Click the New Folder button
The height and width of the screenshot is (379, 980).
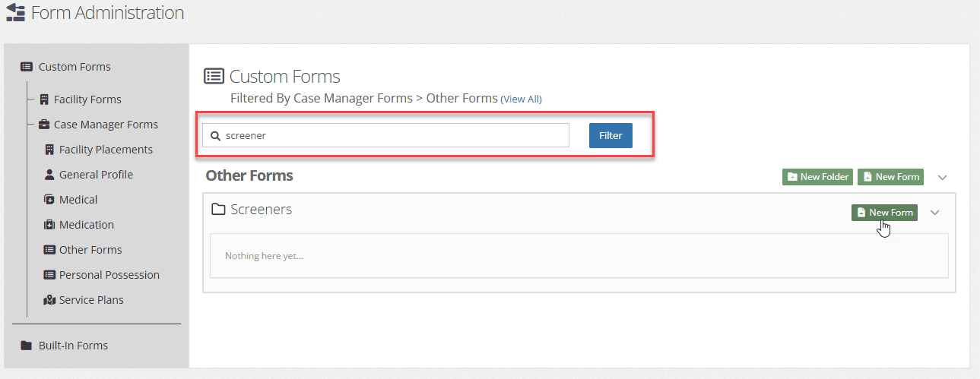[817, 177]
